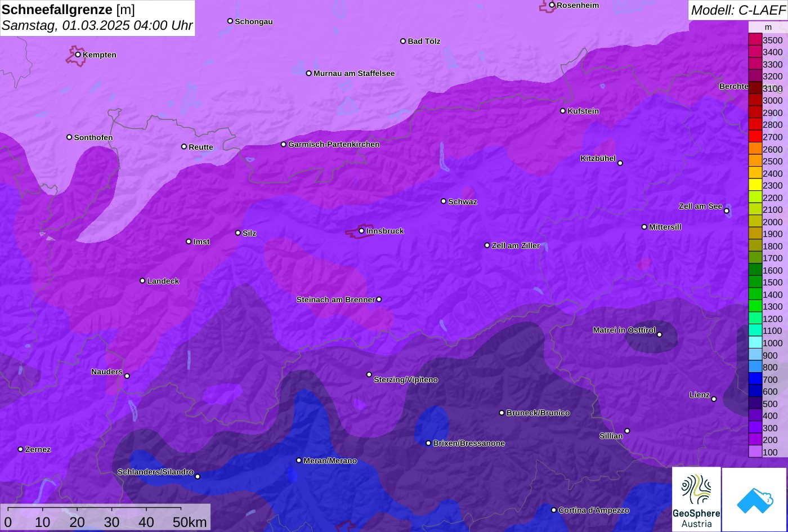788x532 pixels.
Task: Click the Kitzbühel marker dot
Action: coord(620,163)
